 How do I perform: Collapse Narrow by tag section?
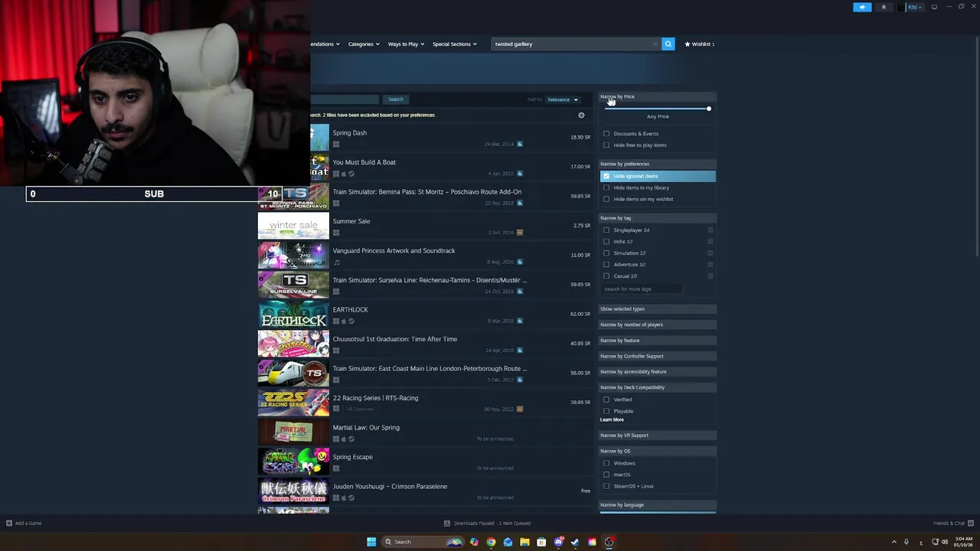(x=658, y=218)
